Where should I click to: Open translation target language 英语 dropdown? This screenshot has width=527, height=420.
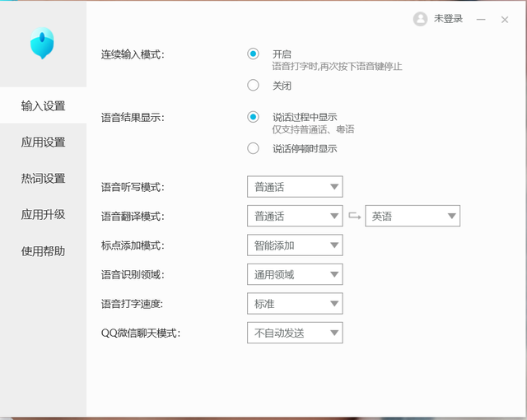413,216
